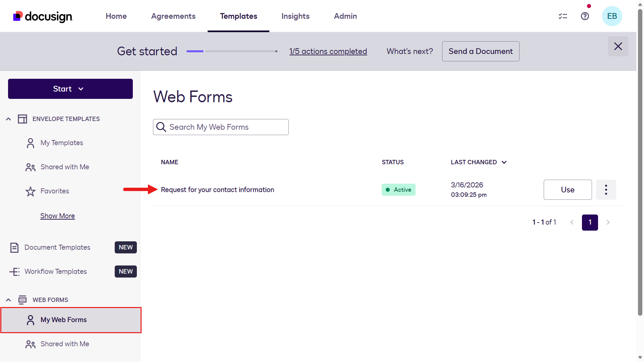
Task: Open the help question mark icon
Action: pyautogui.click(x=585, y=16)
